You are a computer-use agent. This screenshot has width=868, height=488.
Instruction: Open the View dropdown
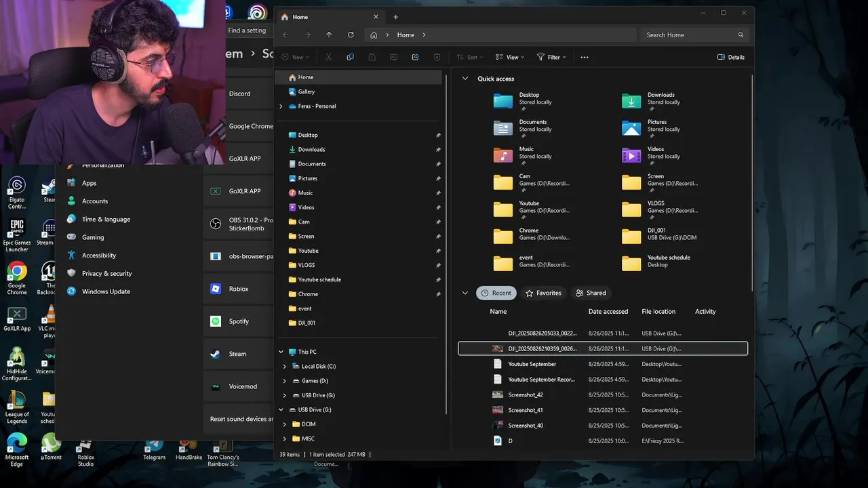coord(511,57)
